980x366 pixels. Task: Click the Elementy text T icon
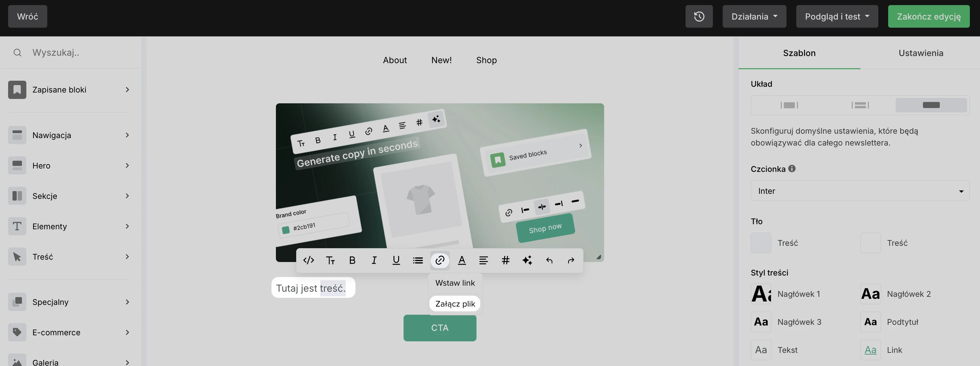17,226
